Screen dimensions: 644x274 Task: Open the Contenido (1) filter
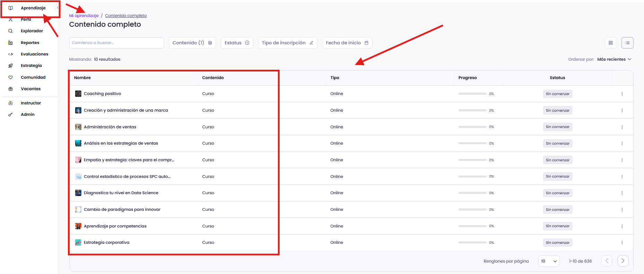(192, 43)
